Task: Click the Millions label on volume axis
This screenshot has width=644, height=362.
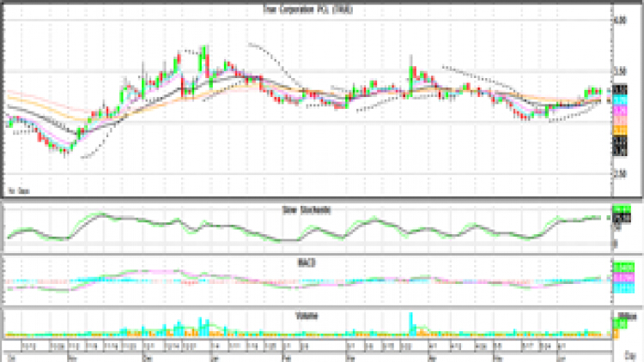Action: click(x=627, y=316)
